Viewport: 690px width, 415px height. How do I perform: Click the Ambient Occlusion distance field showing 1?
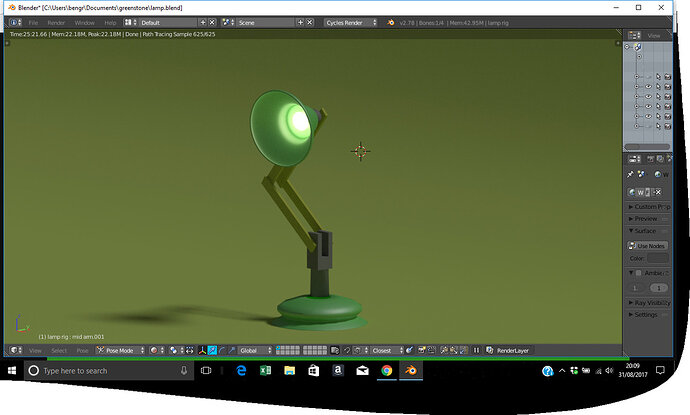pos(659,288)
